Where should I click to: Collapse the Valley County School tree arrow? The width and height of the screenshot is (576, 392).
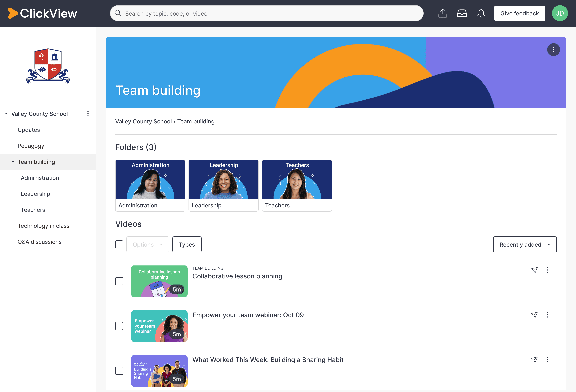click(x=6, y=114)
